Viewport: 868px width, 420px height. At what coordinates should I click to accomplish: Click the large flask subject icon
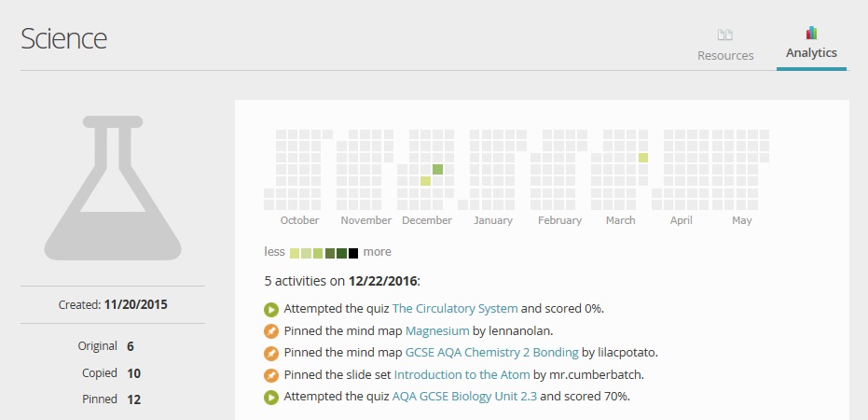tap(113, 188)
